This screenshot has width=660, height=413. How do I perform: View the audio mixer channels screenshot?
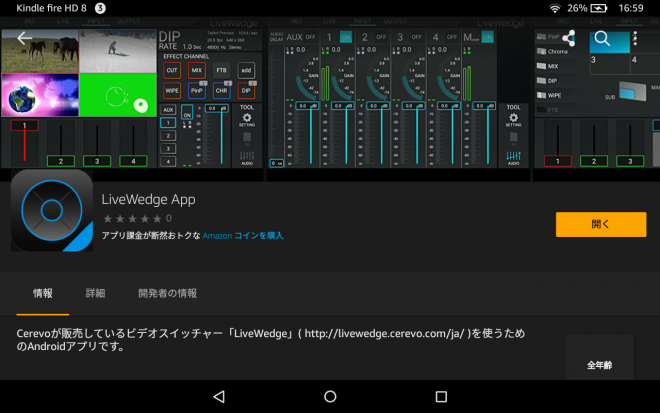coord(398,99)
